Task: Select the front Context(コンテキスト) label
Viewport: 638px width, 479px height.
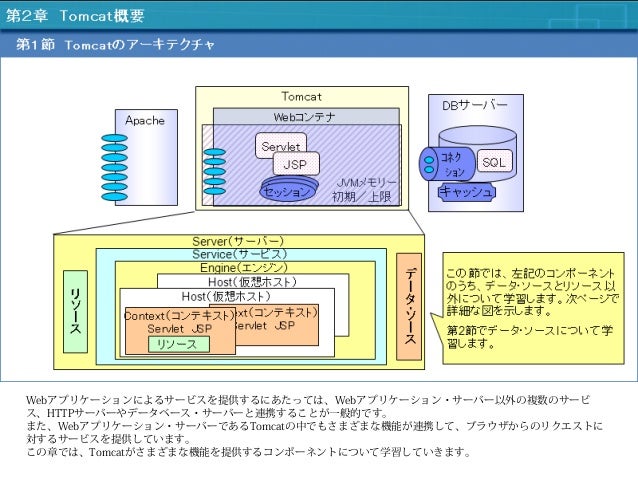Action: coord(179,316)
